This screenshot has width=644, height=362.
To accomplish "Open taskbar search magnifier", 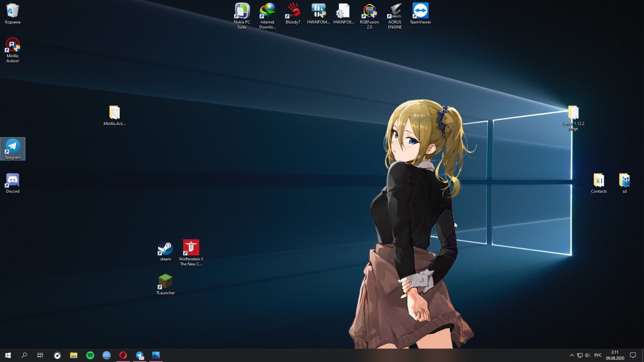I will pyautogui.click(x=24, y=355).
